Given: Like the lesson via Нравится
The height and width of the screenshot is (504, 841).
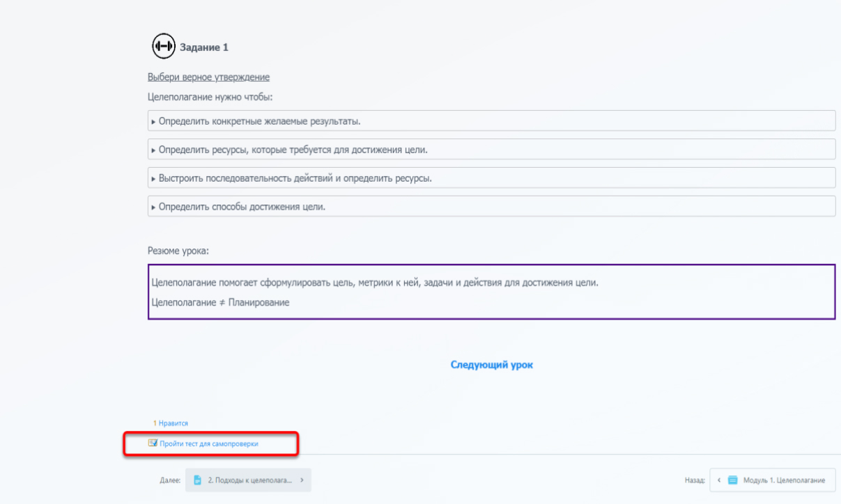Looking at the screenshot, I should [x=173, y=423].
